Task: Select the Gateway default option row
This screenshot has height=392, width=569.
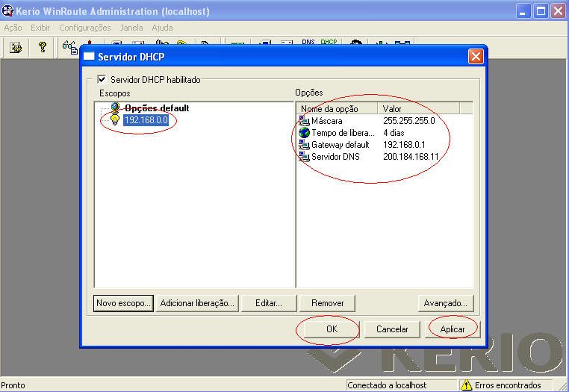Action: [x=340, y=144]
